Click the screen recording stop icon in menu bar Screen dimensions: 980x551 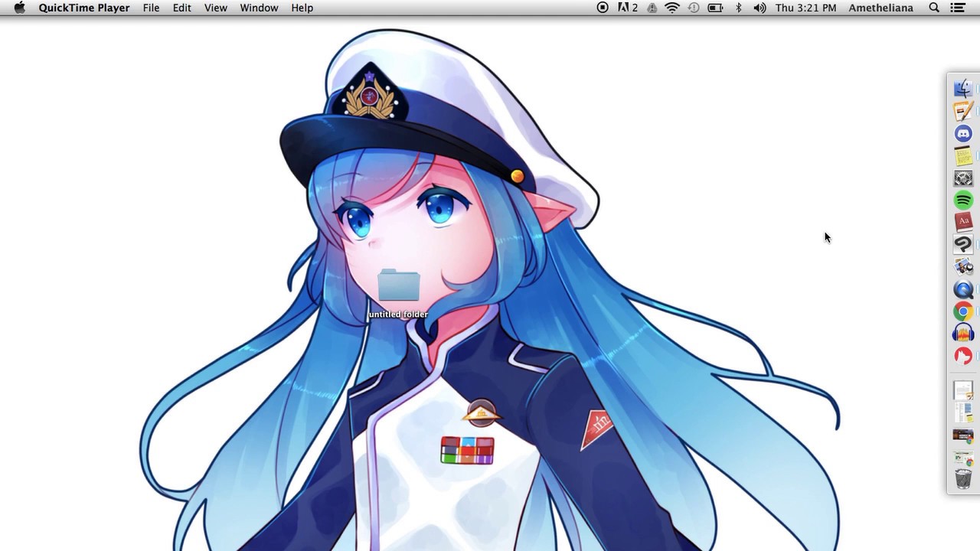[x=603, y=8]
